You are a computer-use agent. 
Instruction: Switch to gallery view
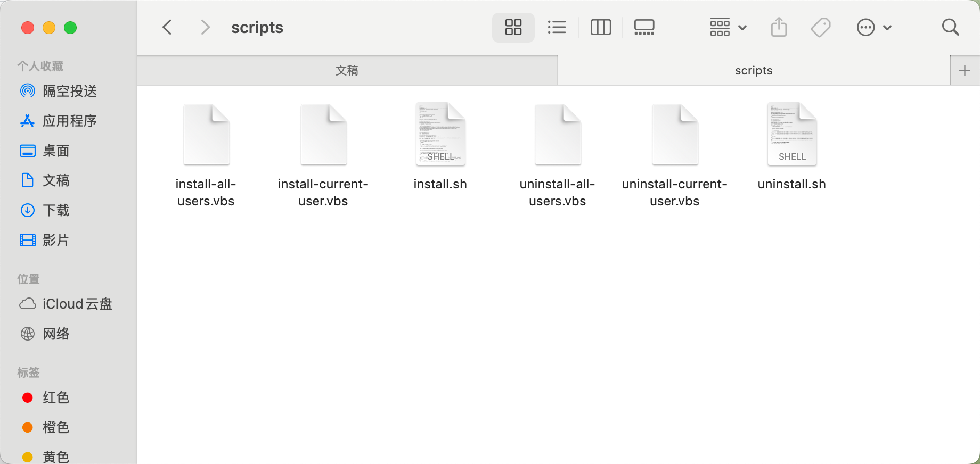(644, 27)
